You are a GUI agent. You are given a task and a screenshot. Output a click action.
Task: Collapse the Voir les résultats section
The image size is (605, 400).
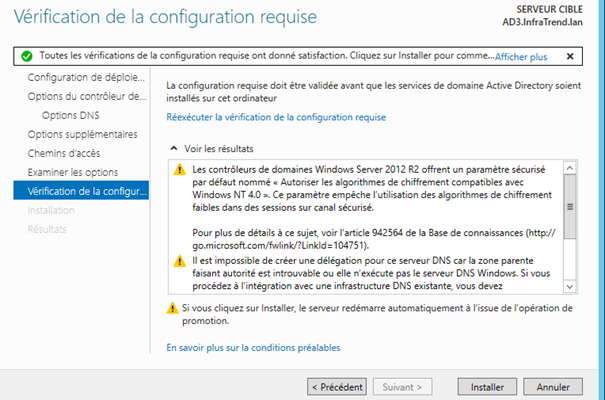(x=175, y=148)
